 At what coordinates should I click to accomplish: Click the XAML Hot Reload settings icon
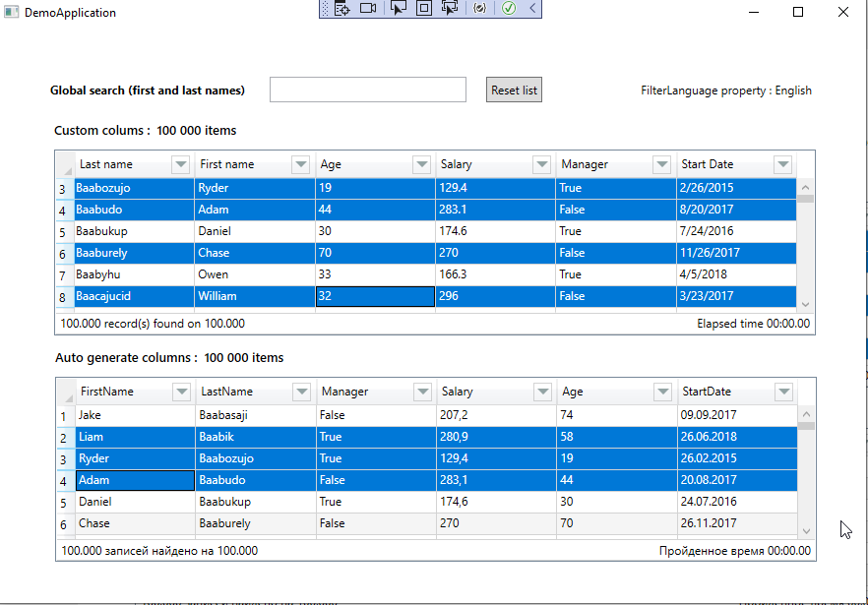(480, 9)
